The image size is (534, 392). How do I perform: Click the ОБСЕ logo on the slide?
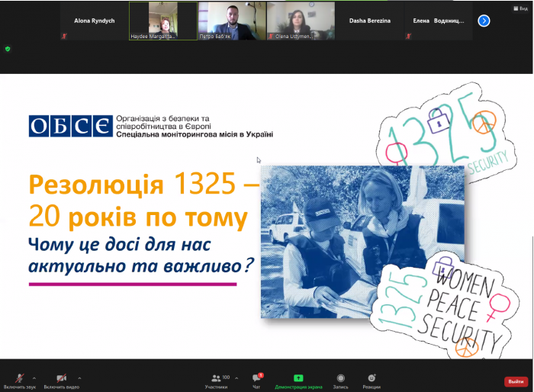point(69,126)
